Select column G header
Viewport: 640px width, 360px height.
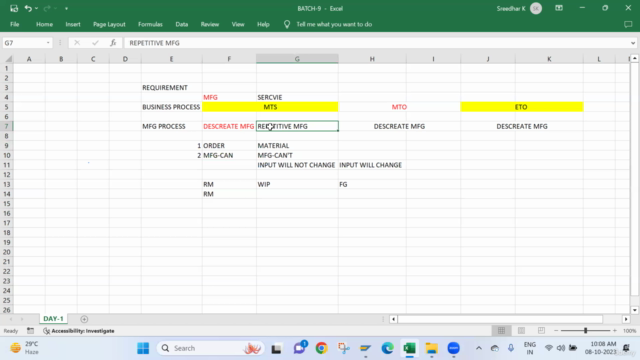[x=297, y=59]
